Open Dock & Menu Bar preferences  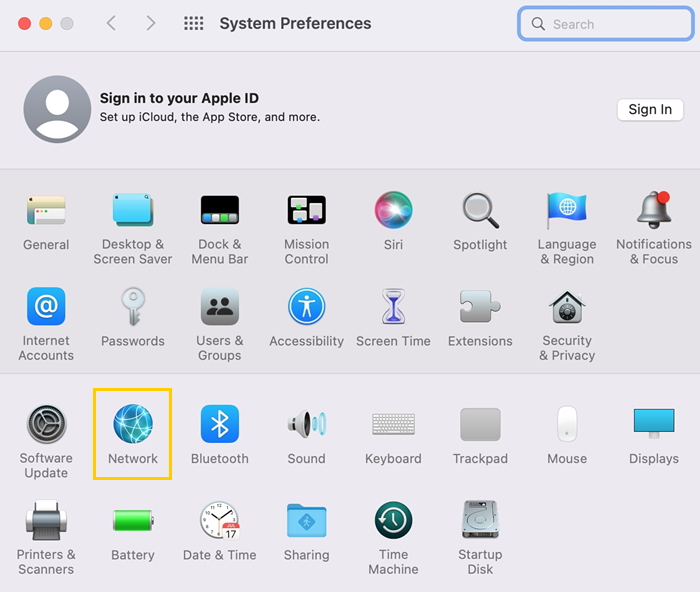point(219,211)
